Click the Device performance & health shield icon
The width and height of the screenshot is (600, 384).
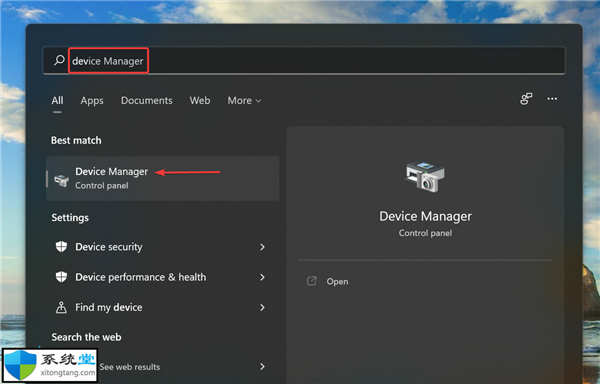[61, 277]
